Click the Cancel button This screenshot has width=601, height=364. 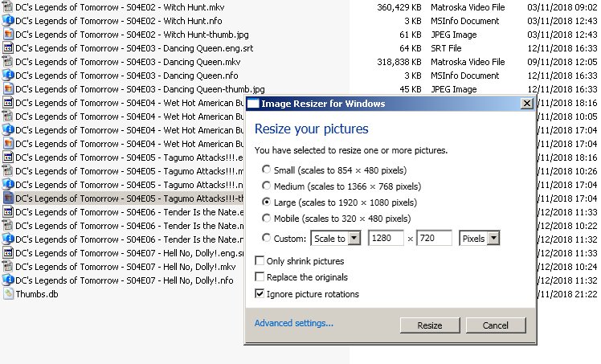click(x=496, y=325)
